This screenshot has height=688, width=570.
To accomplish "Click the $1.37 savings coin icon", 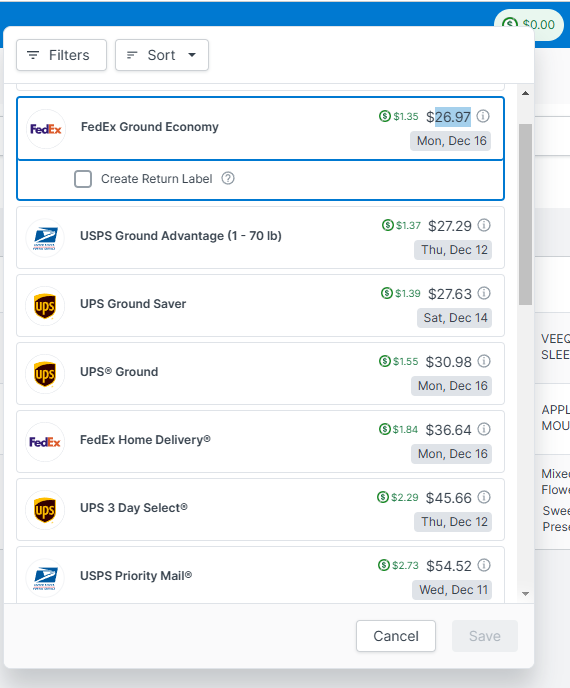I will click(x=388, y=226).
